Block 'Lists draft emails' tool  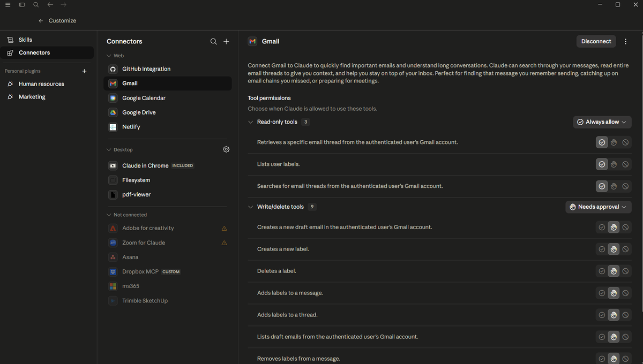625,337
